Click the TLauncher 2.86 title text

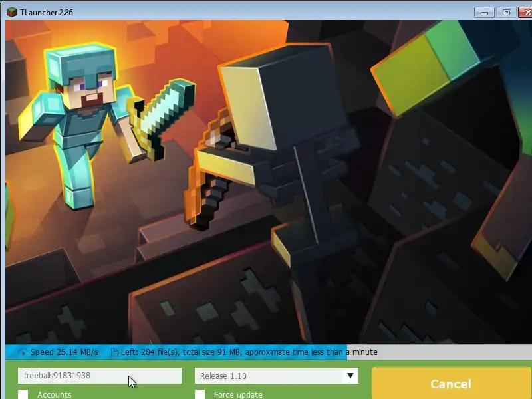tap(47, 12)
